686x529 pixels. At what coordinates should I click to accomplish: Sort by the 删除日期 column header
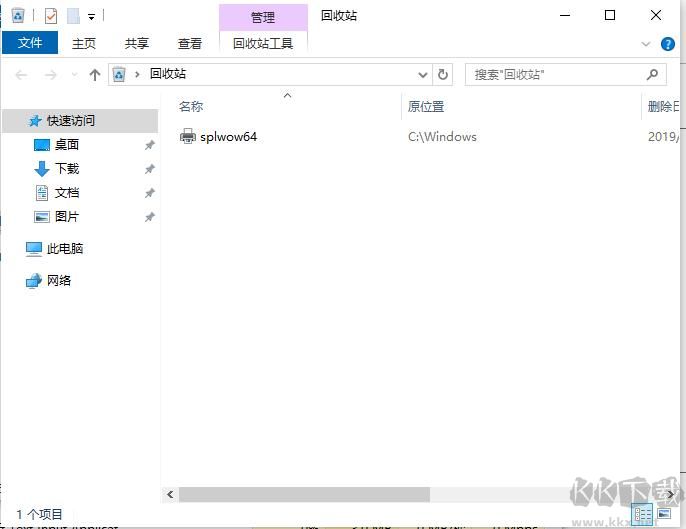tap(663, 106)
